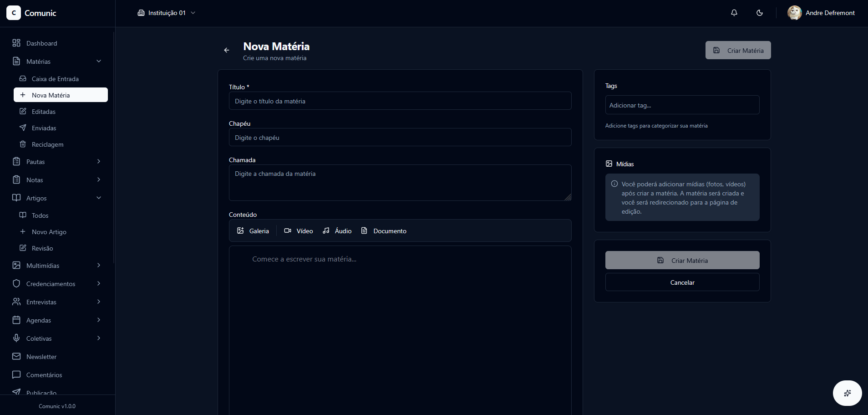Toggle dark mode with the moon icon
Viewport: 868px width, 415px height.
pos(759,13)
